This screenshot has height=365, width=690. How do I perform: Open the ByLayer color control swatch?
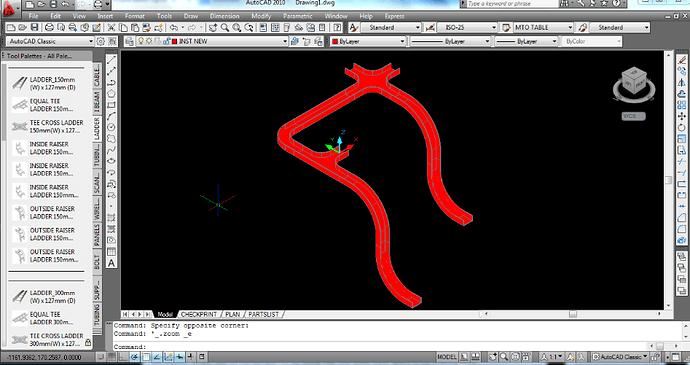coord(368,41)
